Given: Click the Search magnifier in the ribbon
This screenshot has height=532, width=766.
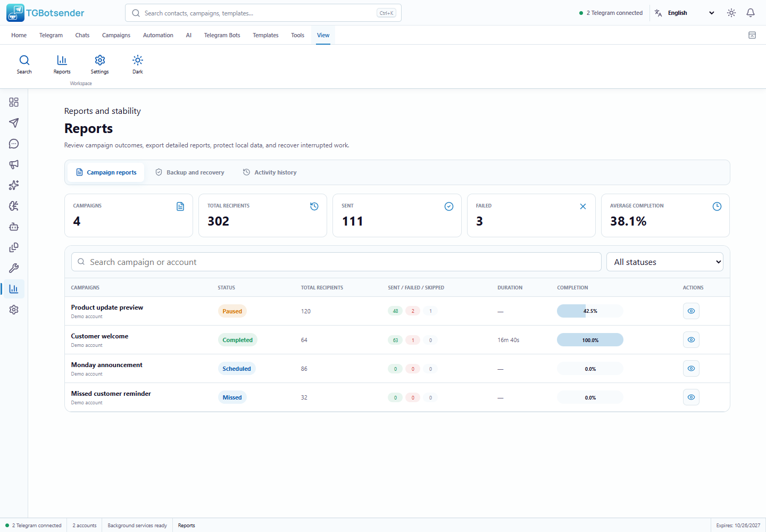Looking at the screenshot, I should 24,64.
